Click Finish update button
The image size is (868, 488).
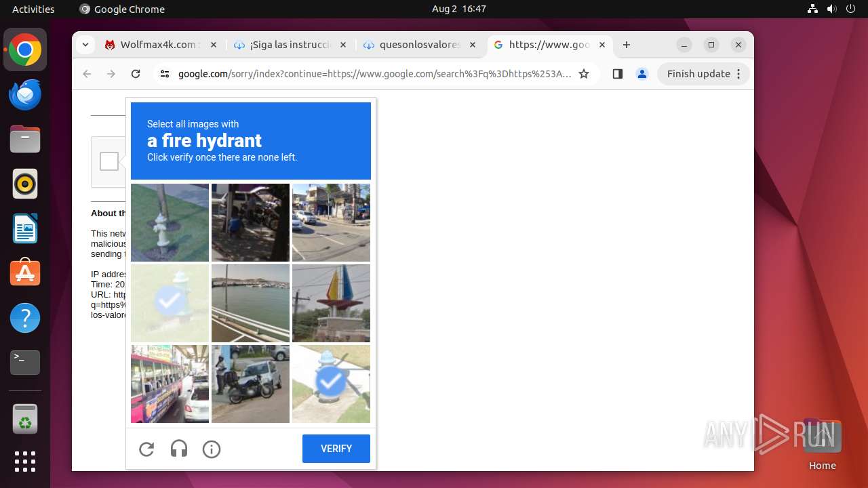pyautogui.click(x=698, y=74)
